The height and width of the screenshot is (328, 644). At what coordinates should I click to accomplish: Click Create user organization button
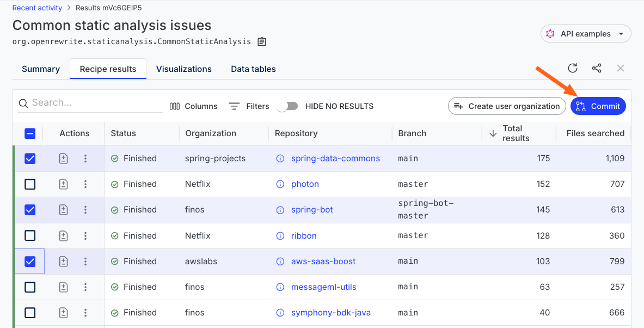(507, 106)
